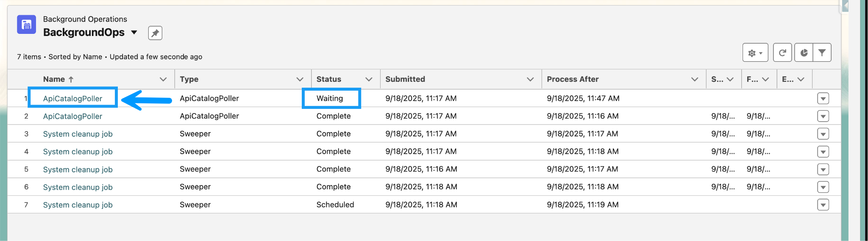Open the Status column options chevron
Viewport: 868px width, 241px height.
(369, 79)
